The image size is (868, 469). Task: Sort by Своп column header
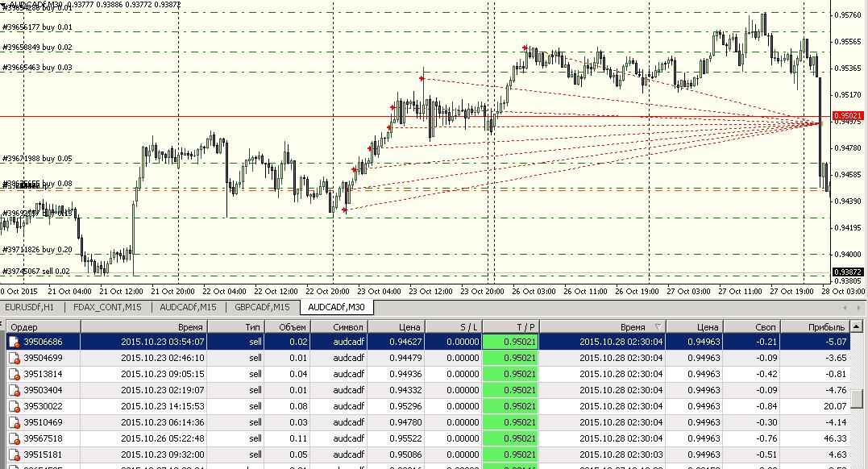(751, 326)
